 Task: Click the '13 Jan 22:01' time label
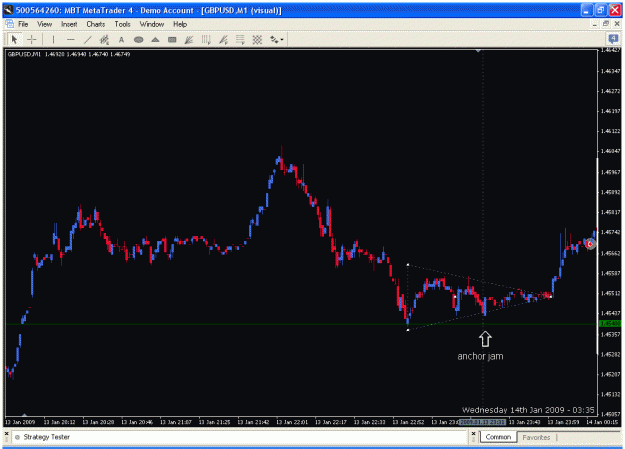click(292, 422)
